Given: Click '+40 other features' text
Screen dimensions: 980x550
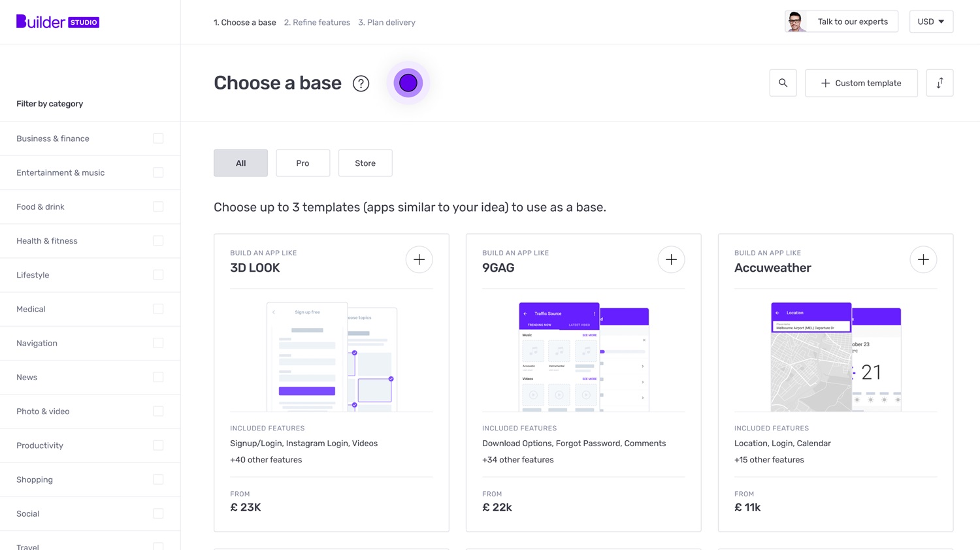Looking at the screenshot, I should tap(266, 460).
